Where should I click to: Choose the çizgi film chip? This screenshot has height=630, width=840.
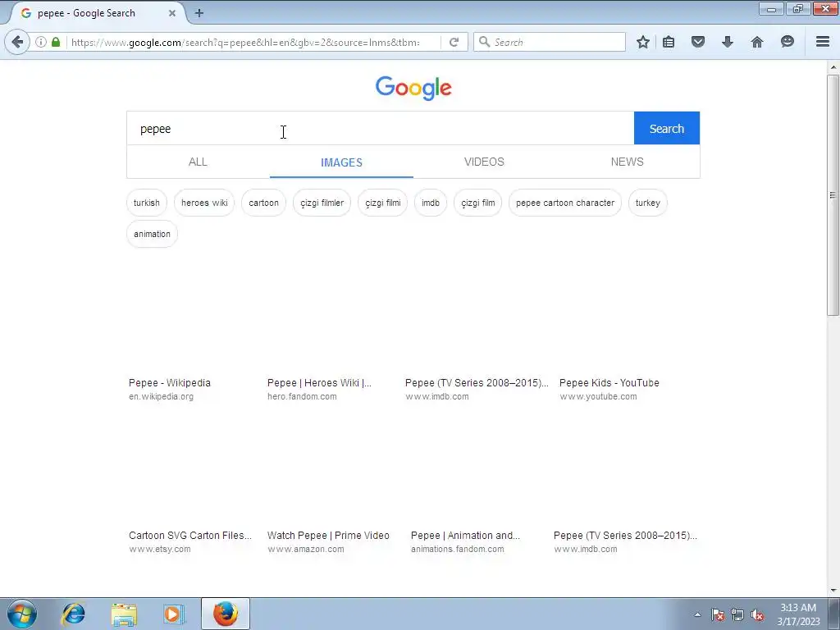tap(478, 203)
